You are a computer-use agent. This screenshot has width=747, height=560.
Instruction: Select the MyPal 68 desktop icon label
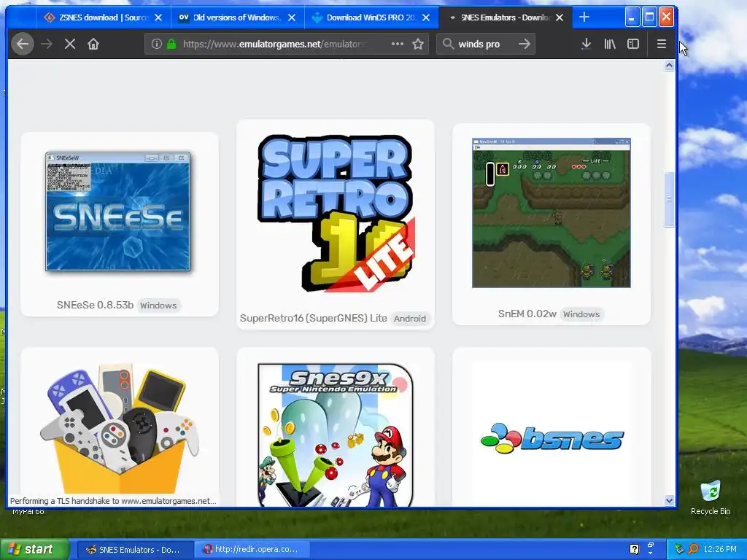[28, 511]
